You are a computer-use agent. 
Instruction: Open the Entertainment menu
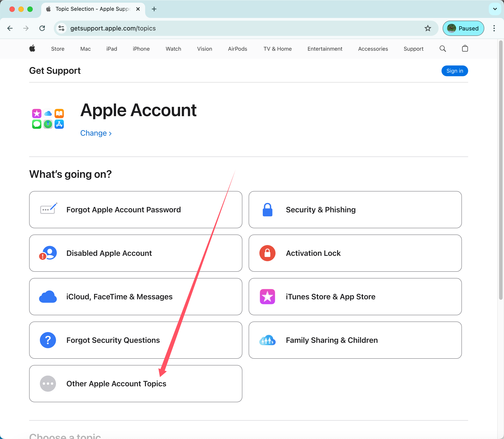click(x=325, y=49)
